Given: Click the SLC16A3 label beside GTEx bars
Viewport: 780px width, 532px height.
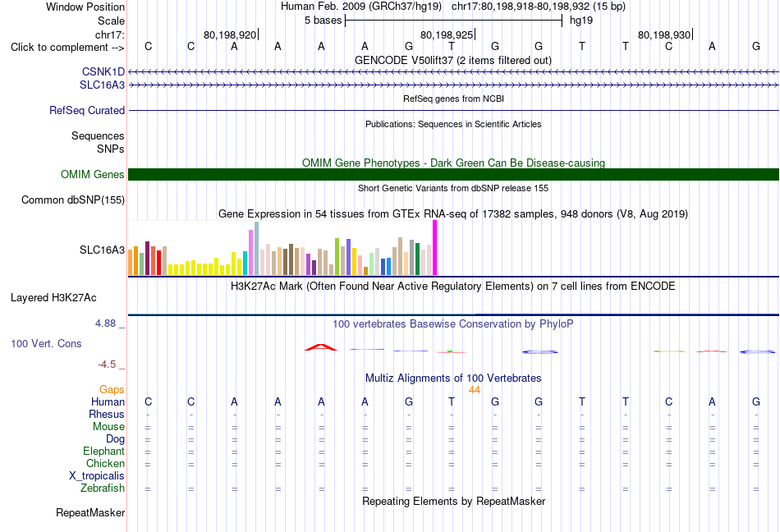Looking at the screenshot, I should [x=102, y=250].
